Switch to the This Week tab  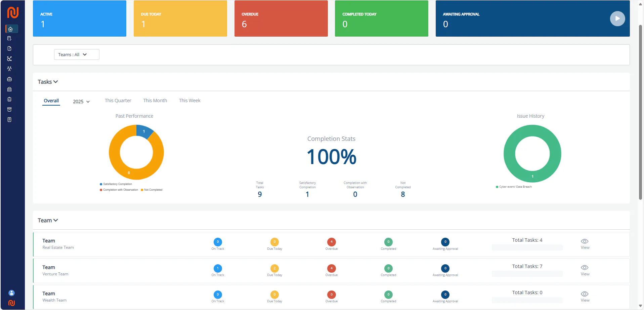point(189,101)
